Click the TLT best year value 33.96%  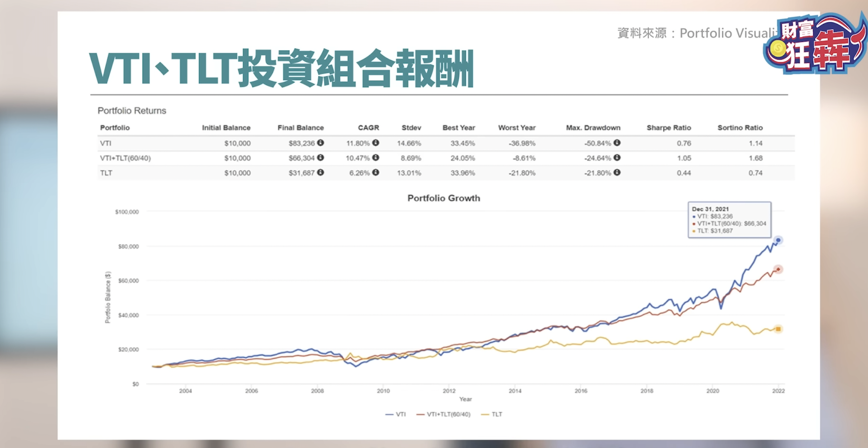click(x=463, y=173)
